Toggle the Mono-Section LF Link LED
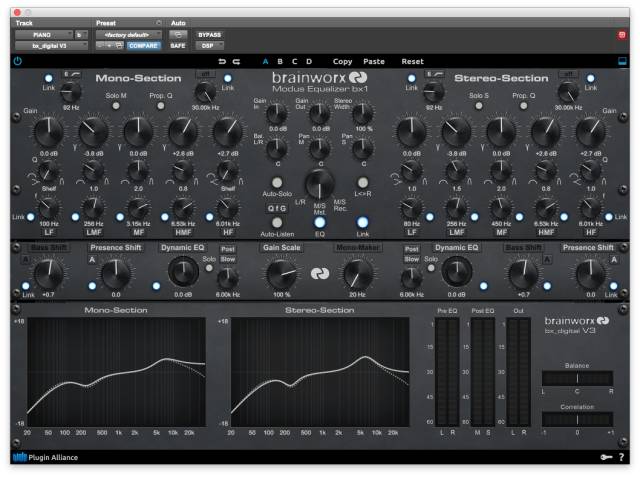640x477 pixels. pos(31,217)
